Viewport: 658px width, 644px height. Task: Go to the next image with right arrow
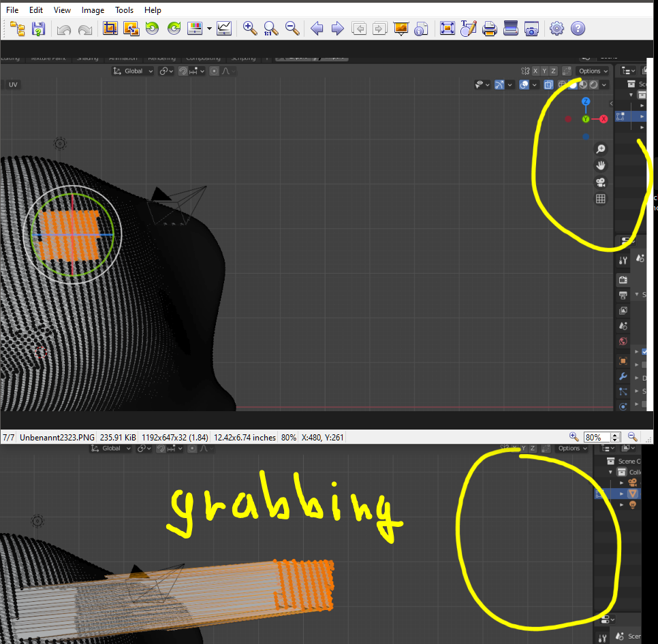click(x=338, y=29)
